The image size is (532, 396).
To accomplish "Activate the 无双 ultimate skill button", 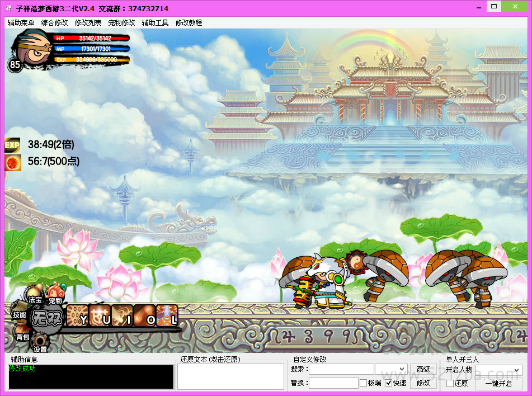I will pos(47,318).
